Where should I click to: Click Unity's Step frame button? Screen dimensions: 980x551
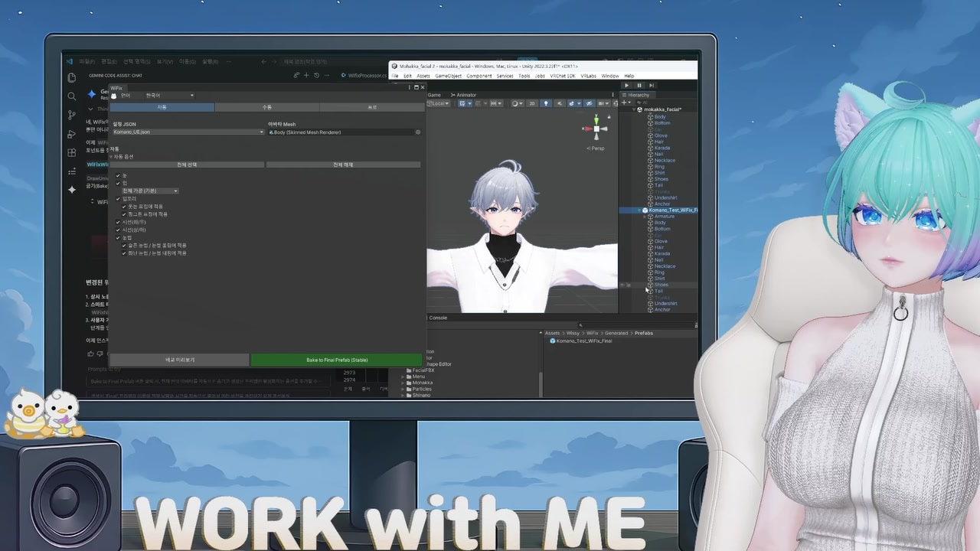point(651,85)
